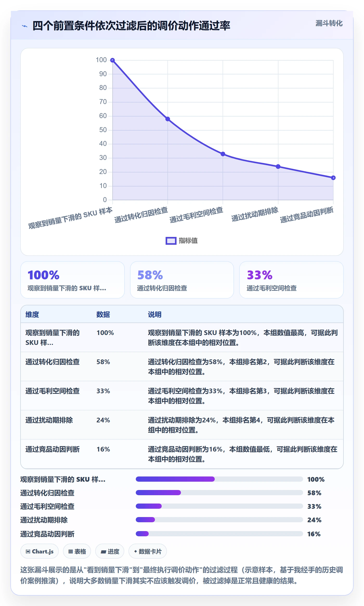Screen dimensions: 364x606
Task: Toggle the 指标值 legend swatch
Action: tap(171, 241)
